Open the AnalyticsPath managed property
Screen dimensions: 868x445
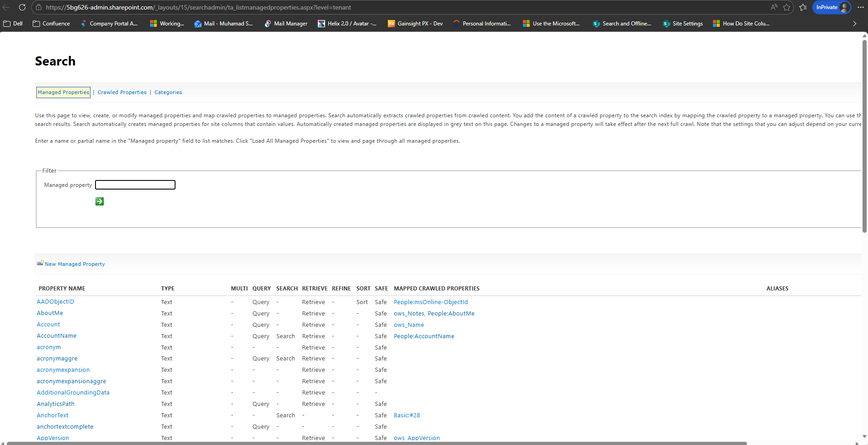pos(55,404)
